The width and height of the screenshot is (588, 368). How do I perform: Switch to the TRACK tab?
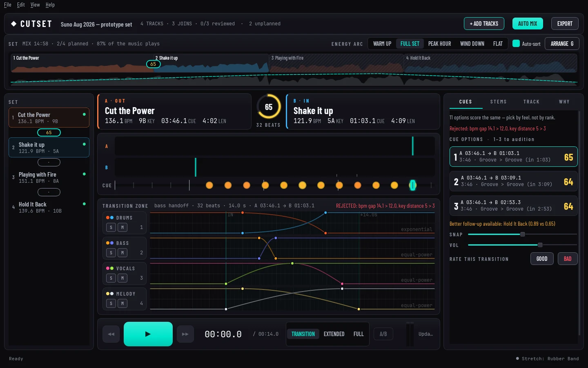click(x=532, y=102)
